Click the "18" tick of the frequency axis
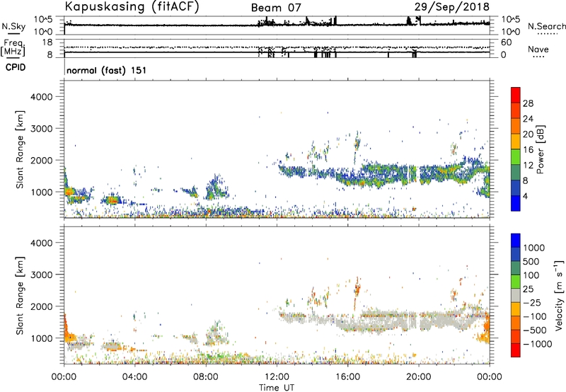The image size is (566, 392). point(47,42)
